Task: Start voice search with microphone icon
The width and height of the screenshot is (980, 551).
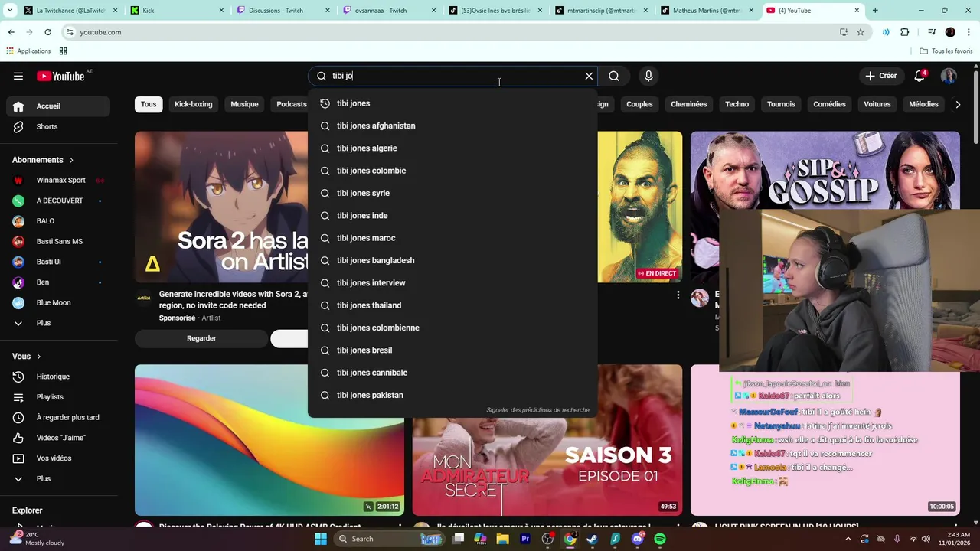Action: click(x=648, y=76)
